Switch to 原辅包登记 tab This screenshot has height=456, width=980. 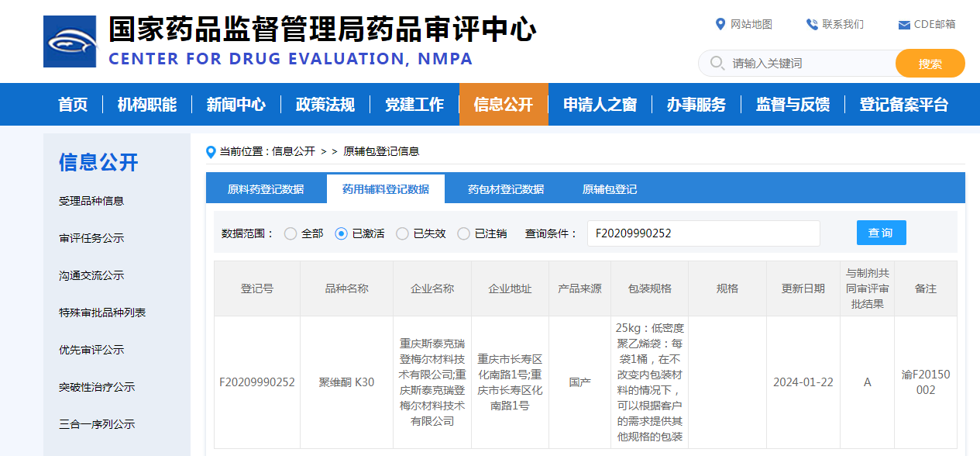[610, 189]
